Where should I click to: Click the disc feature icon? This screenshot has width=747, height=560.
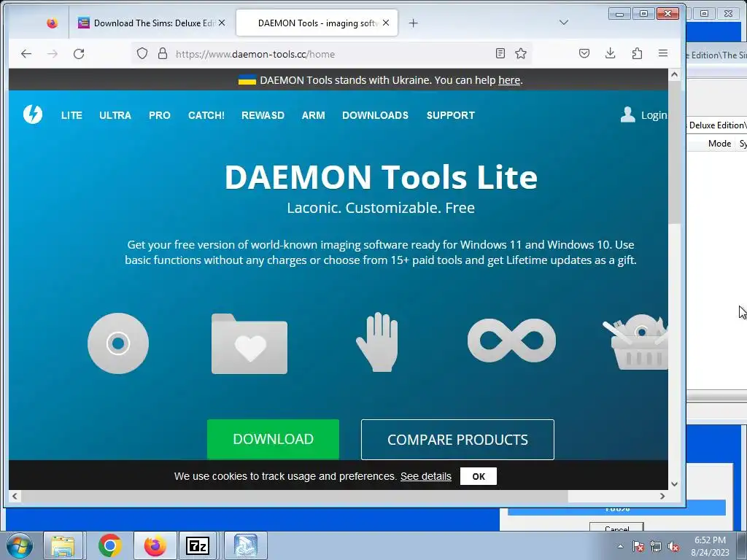coord(118,343)
